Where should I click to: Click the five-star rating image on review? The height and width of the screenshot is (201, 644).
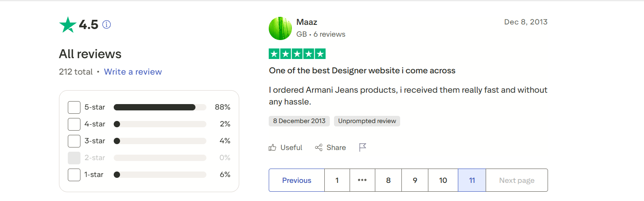(297, 54)
